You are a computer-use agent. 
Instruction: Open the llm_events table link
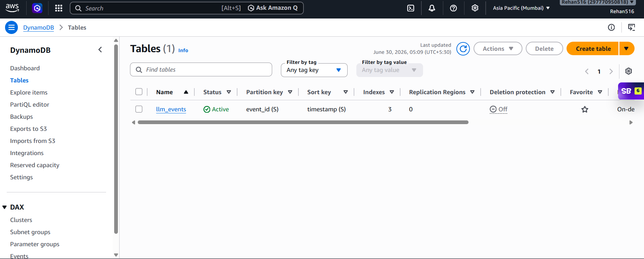(x=171, y=109)
